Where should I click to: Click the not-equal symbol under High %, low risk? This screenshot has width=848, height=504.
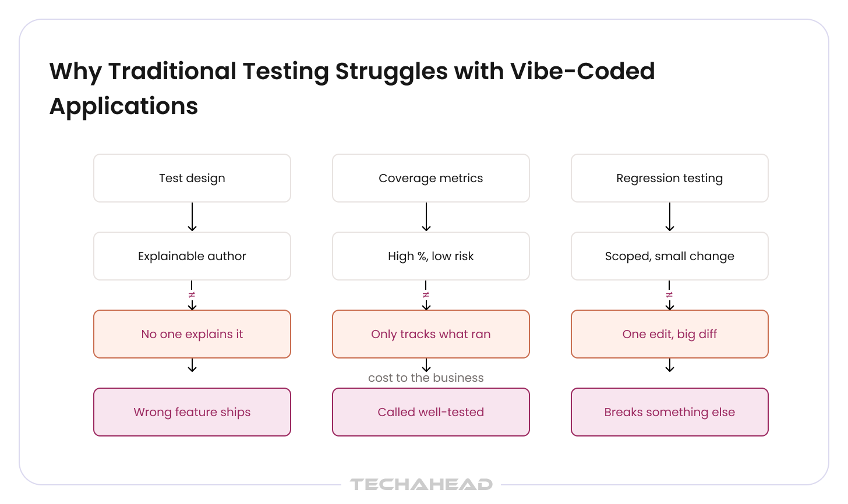click(x=426, y=295)
